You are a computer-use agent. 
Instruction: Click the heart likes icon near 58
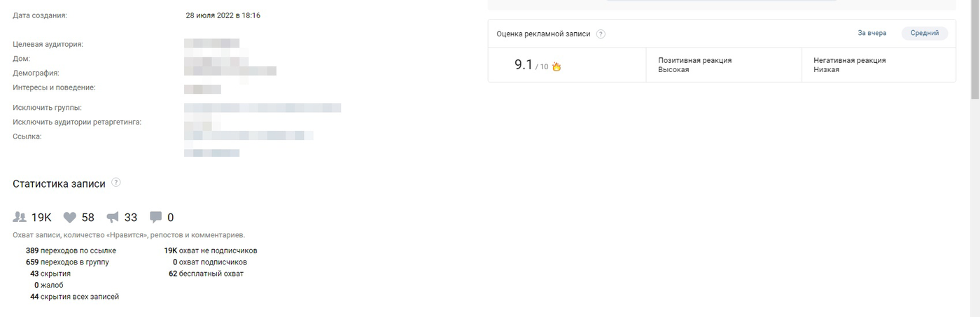70,218
